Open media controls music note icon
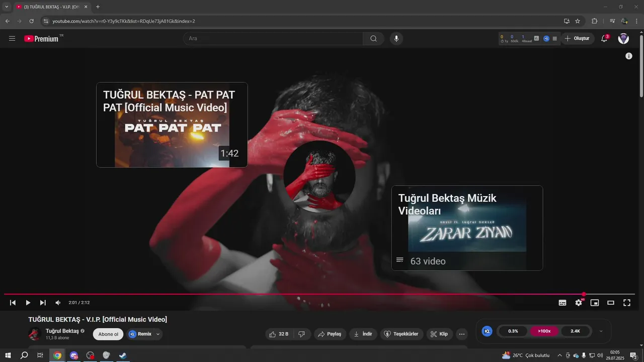 [612, 21]
